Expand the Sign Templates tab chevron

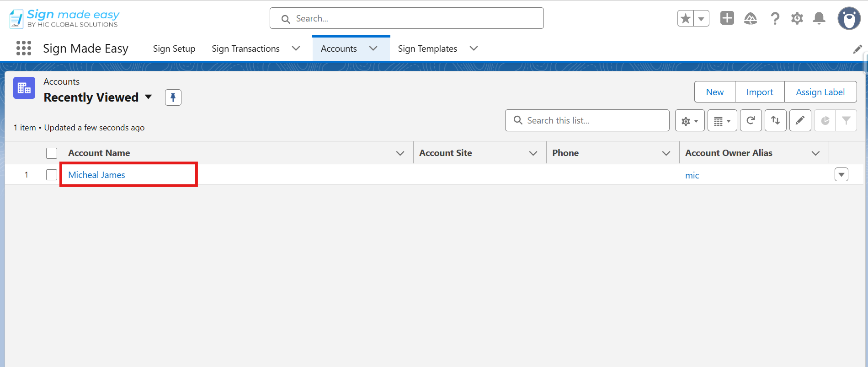click(x=474, y=49)
